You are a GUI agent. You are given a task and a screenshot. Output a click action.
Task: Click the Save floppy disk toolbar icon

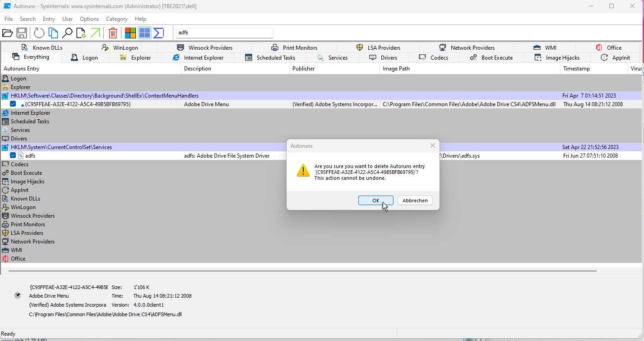click(22, 33)
